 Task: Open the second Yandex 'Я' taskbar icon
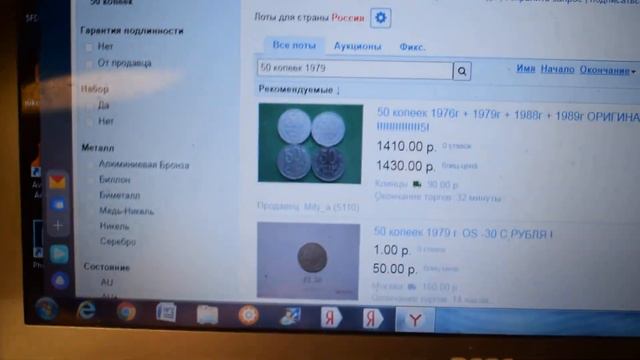point(373,318)
